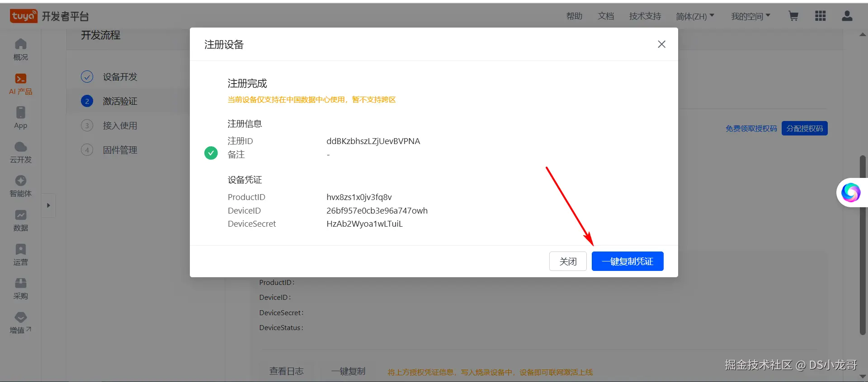Click the DeviceID value 26bf957e0cb3e96a747owh

[377, 211]
